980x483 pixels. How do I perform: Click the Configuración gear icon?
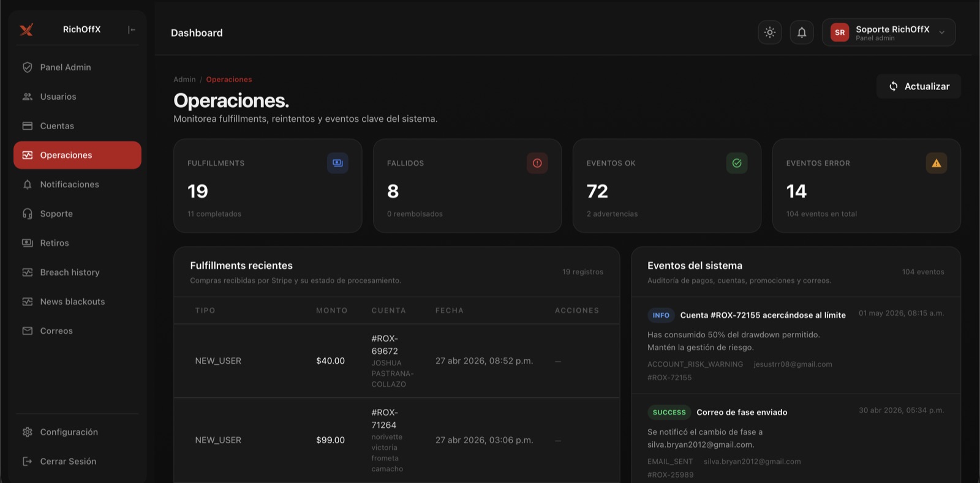(27, 432)
